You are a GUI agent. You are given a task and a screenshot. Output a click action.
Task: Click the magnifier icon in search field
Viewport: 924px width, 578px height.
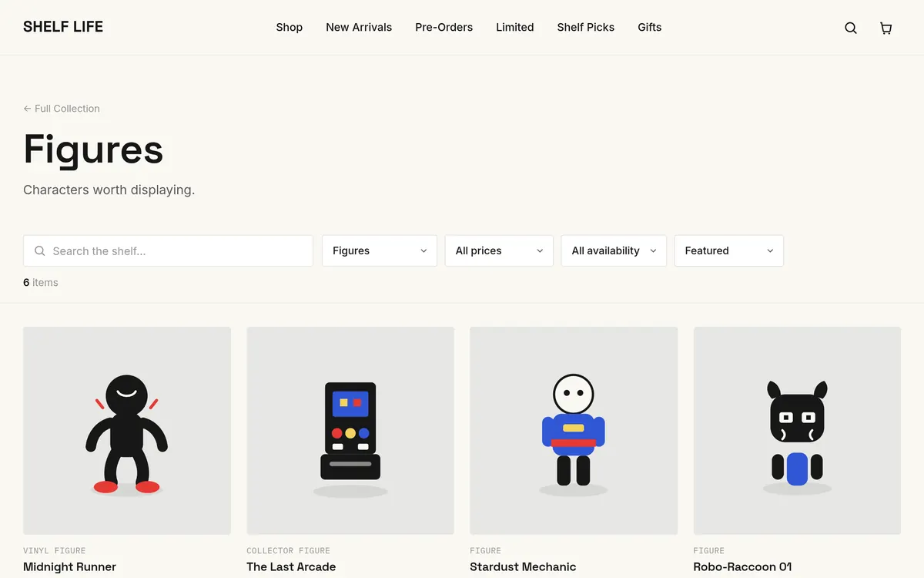(x=40, y=251)
